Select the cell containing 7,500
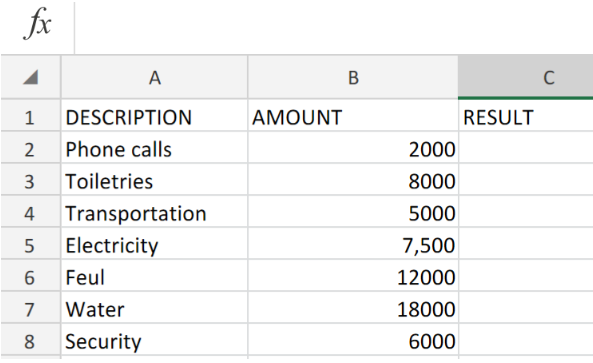Screen dimensions: 593x363 (353, 244)
